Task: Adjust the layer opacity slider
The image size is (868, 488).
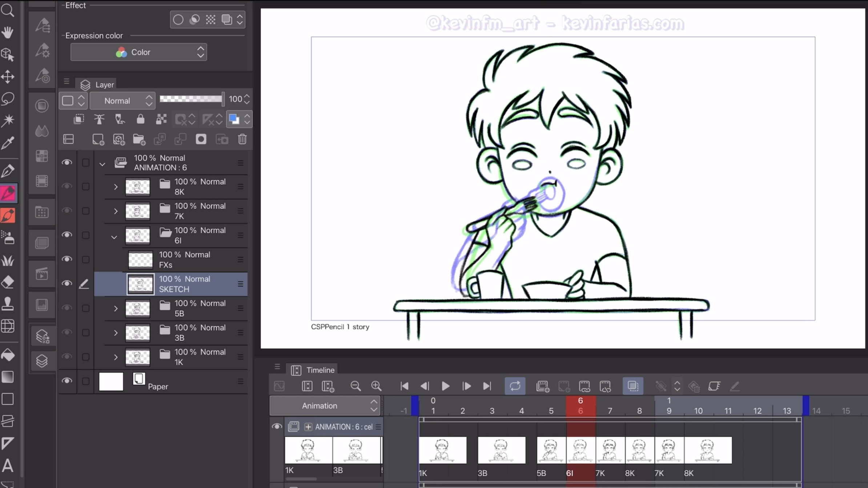Action: (x=192, y=99)
